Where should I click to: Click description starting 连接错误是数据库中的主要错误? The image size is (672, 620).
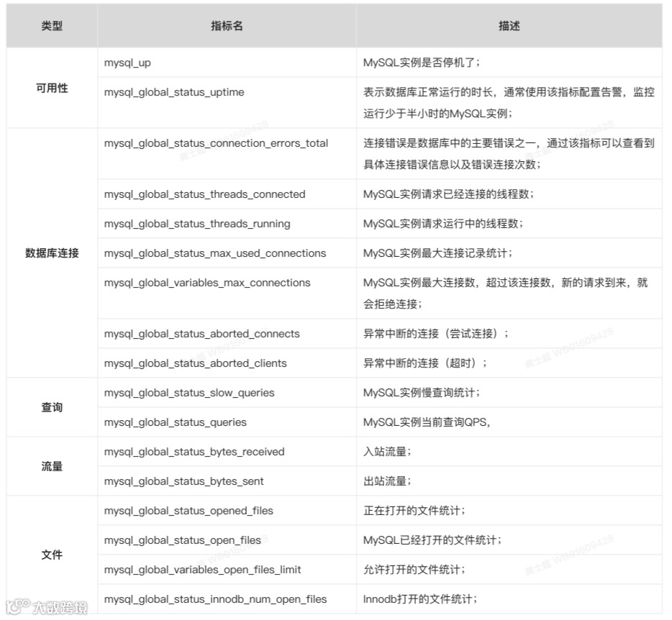click(509, 154)
